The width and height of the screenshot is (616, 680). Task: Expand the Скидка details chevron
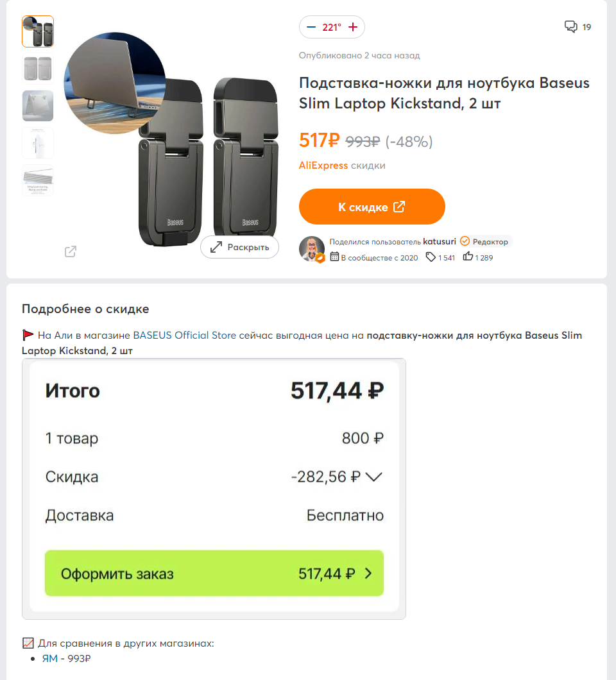(373, 477)
